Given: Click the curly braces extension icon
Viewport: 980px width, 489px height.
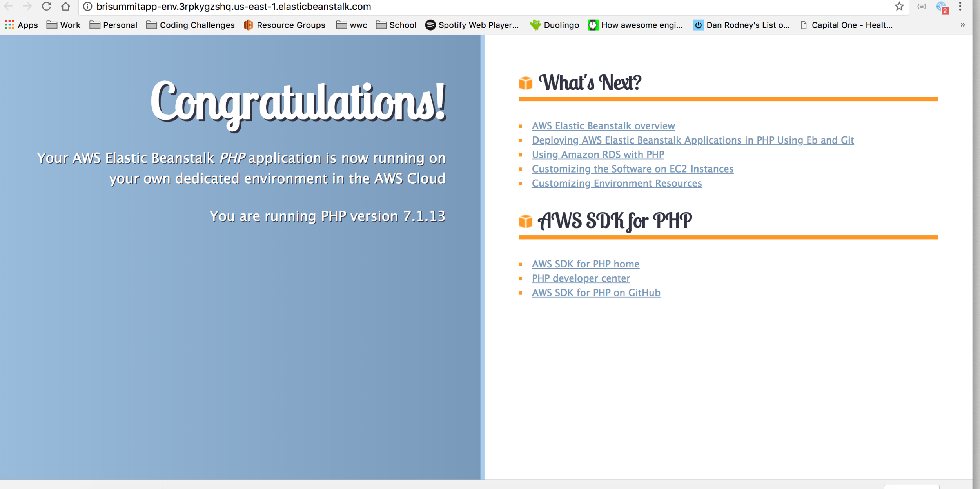Looking at the screenshot, I should (x=922, y=6).
